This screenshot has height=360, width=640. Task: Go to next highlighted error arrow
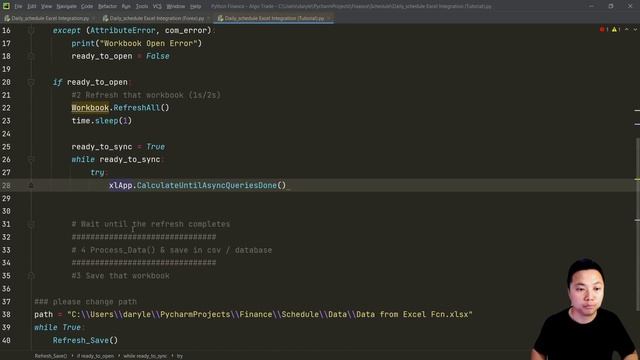[635, 30]
